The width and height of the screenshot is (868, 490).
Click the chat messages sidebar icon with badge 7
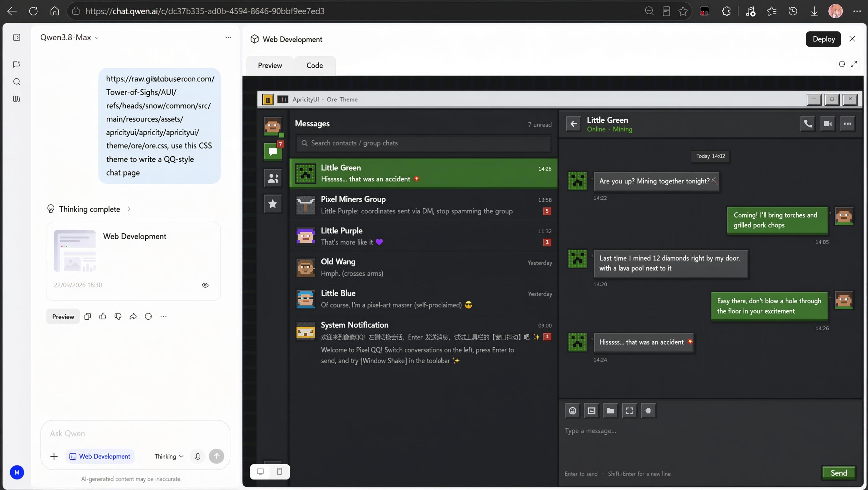click(273, 151)
